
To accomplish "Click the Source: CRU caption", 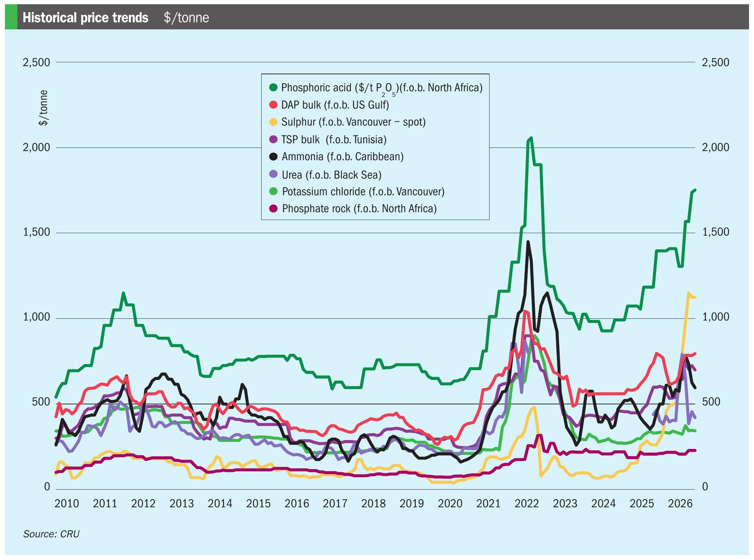I will pos(51,534).
